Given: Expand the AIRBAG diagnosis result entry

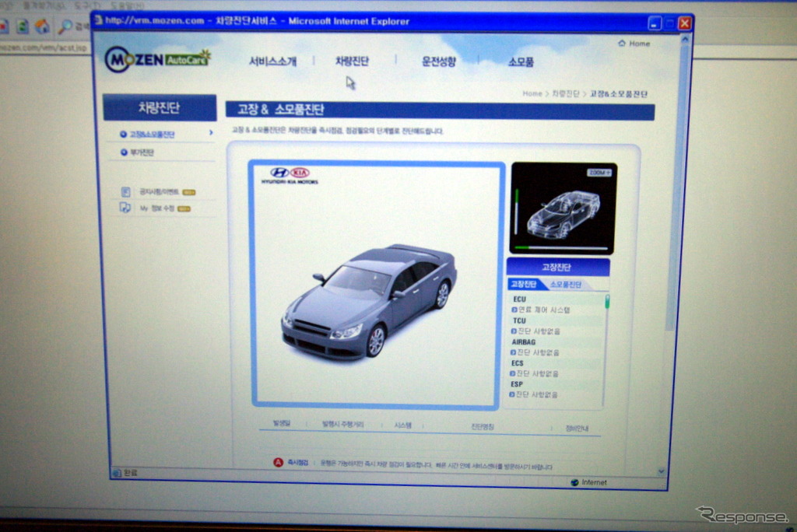Looking at the screenshot, I should pos(514,352).
